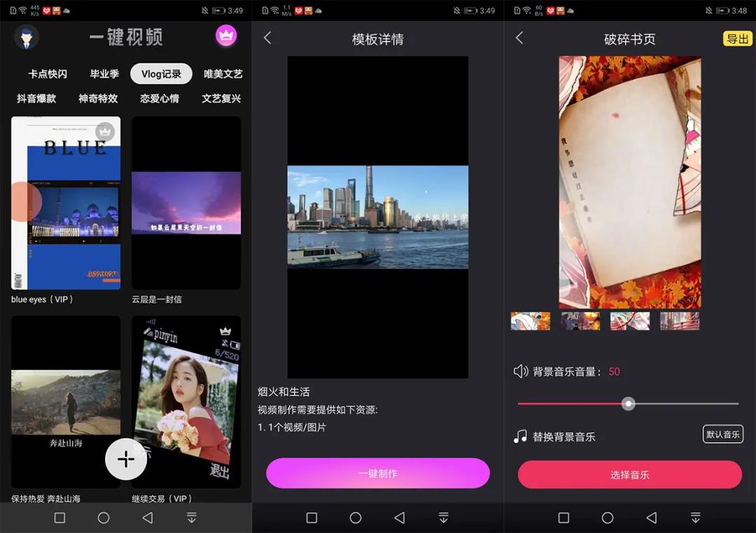This screenshot has width=756, height=533.
Task: Tap the user avatar icon top left
Action: [x=26, y=37]
